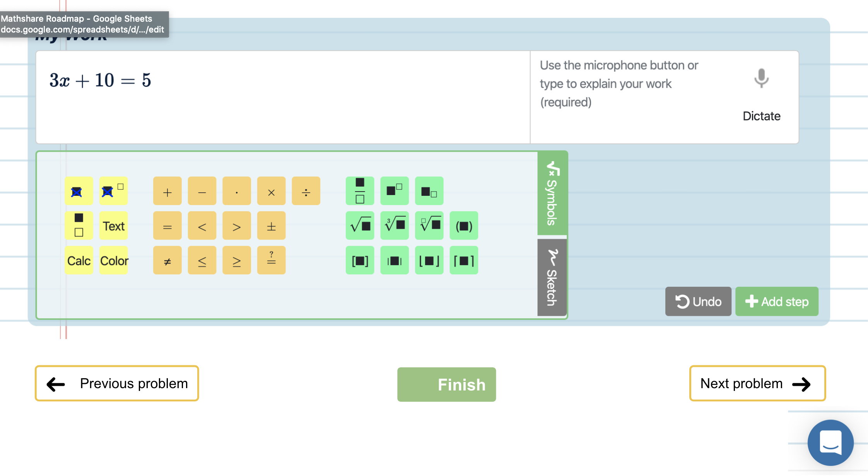
Task: Insert the subscript template
Action: click(429, 191)
